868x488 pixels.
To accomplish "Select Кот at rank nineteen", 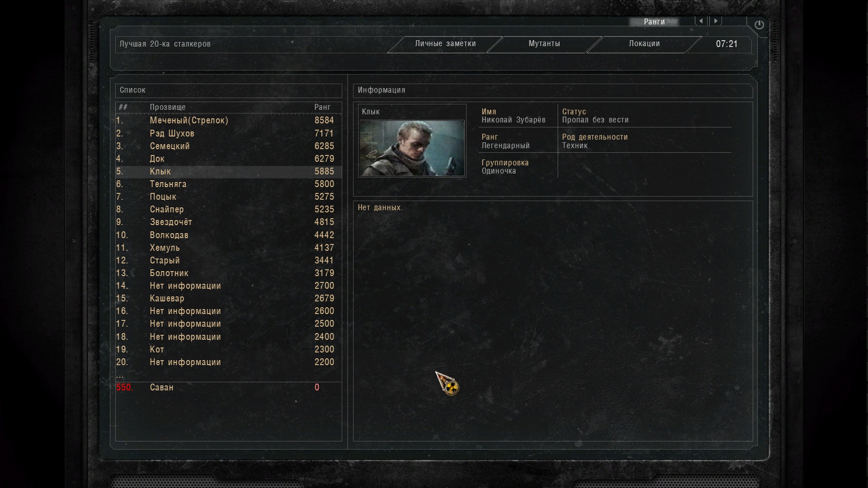I will (228, 349).
